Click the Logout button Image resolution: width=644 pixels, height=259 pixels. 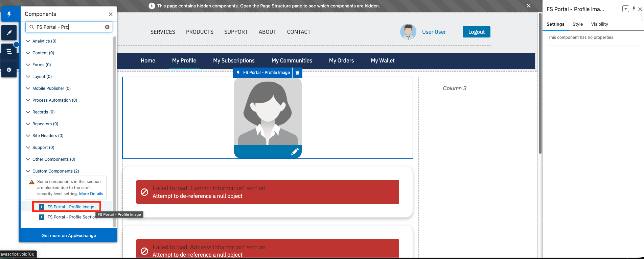click(x=476, y=32)
